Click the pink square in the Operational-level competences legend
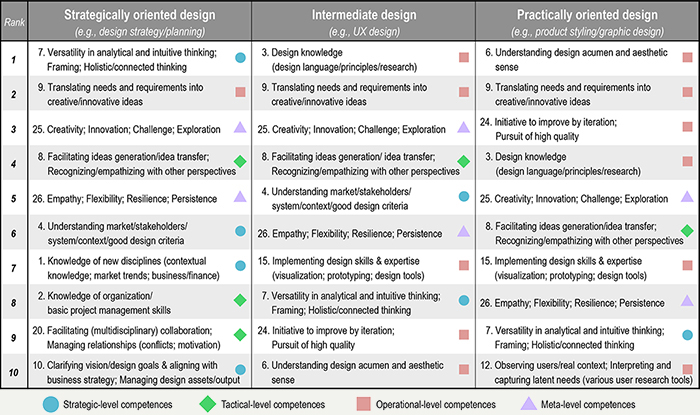The image size is (700, 415). tap(363, 404)
